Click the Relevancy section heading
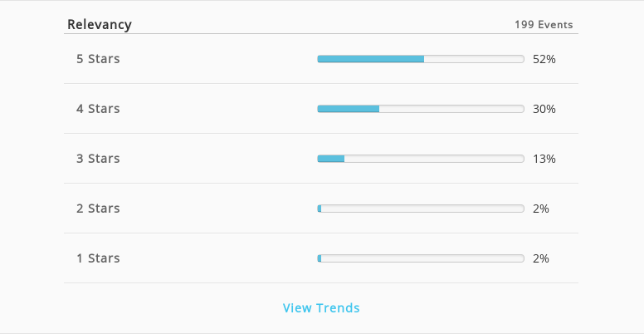The width and height of the screenshot is (644, 334). point(100,24)
